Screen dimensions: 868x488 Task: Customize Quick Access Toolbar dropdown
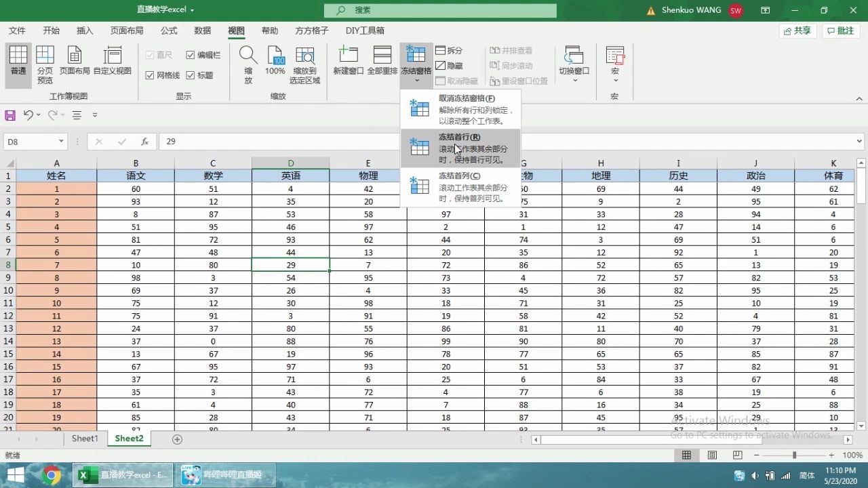tap(95, 115)
